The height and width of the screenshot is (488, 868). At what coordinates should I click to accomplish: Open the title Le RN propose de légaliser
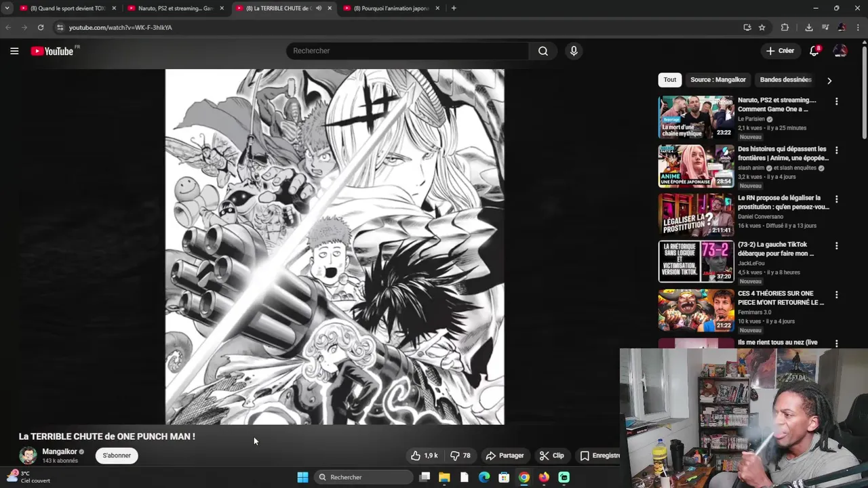coord(783,203)
